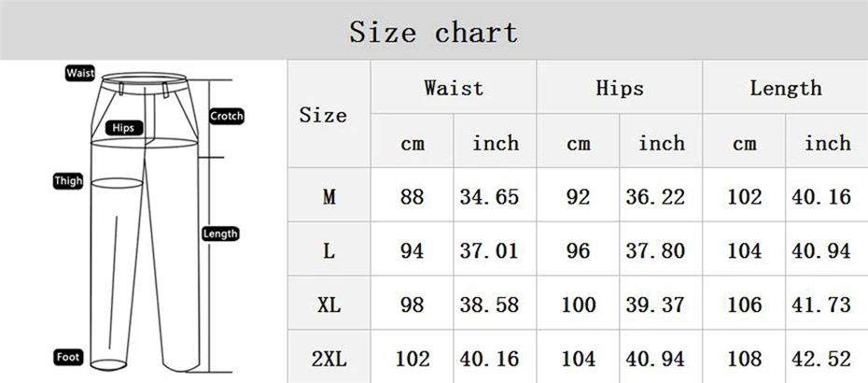The height and width of the screenshot is (383, 868).
Task: Select the L size row label
Action: (x=329, y=251)
